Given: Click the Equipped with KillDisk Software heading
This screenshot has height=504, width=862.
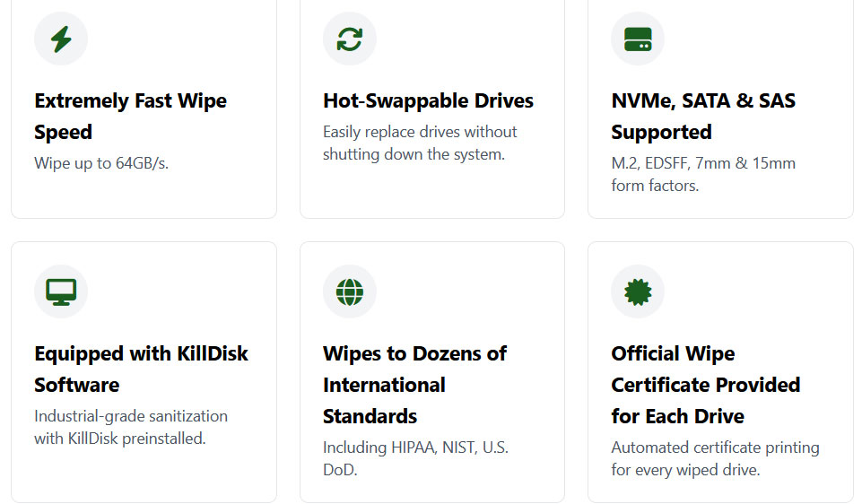Looking at the screenshot, I should 142,369.
